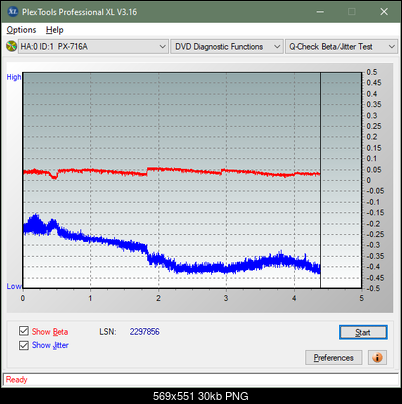Screen dimensions: 402x404
Task: Open the DVD Diagnostic Functions dropdown
Action: click(x=227, y=47)
